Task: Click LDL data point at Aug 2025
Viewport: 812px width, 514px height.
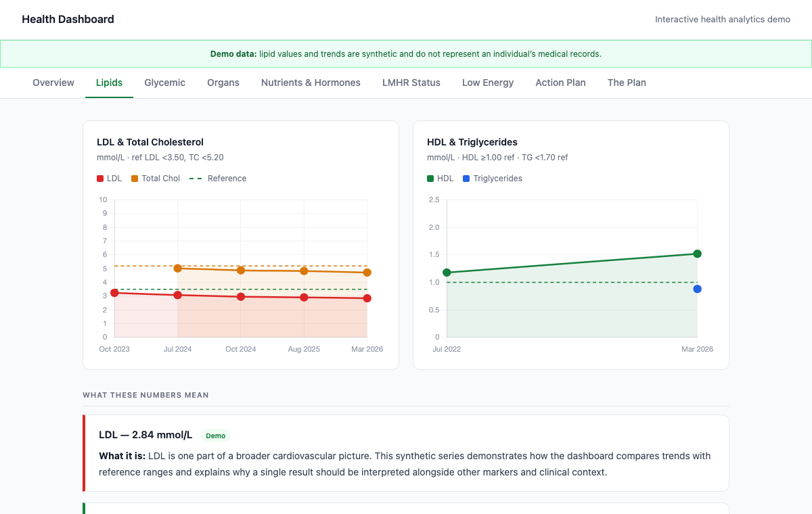Action: pos(304,298)
